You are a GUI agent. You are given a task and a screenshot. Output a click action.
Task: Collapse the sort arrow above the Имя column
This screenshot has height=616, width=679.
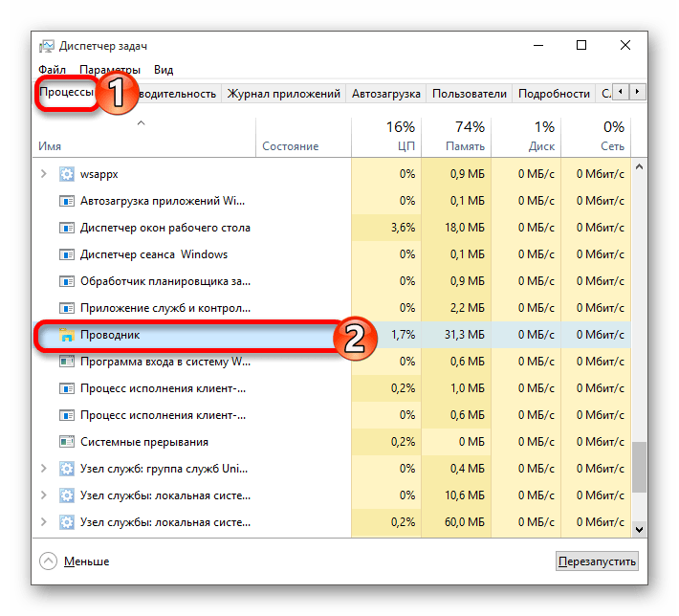142,123
